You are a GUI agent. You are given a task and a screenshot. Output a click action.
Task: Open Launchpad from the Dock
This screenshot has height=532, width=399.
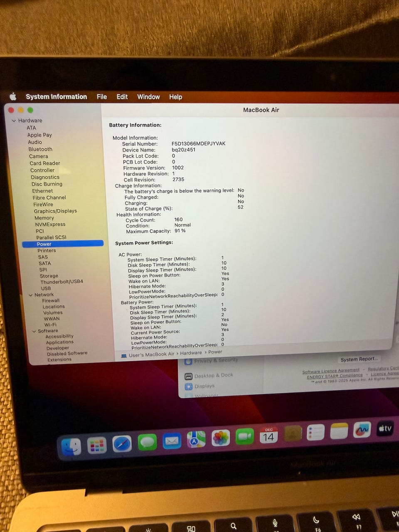97,445
